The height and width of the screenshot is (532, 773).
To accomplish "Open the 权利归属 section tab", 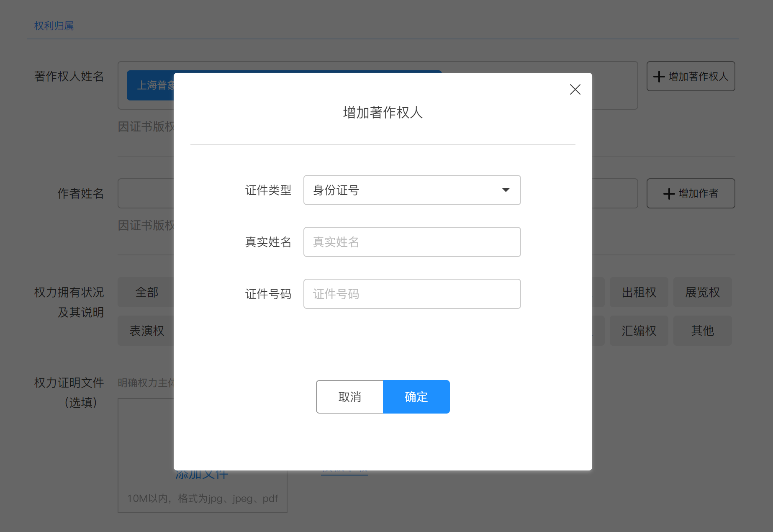I will pyautogui.click(x=54, y=26).
